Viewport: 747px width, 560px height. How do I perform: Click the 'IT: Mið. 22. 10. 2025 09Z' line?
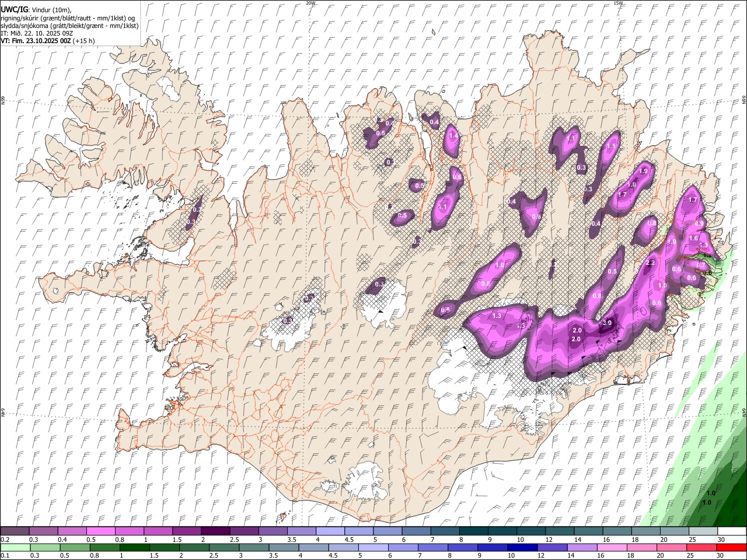37,33
